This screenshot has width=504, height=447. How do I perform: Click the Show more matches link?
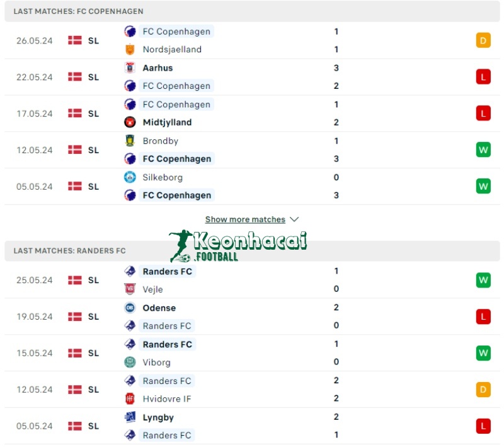click(x=245, y=219)
